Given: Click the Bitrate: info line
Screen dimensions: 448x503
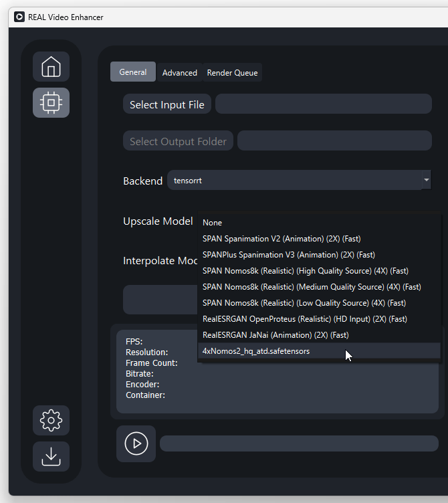Looking at the screenshot, I should click(140, 374).
